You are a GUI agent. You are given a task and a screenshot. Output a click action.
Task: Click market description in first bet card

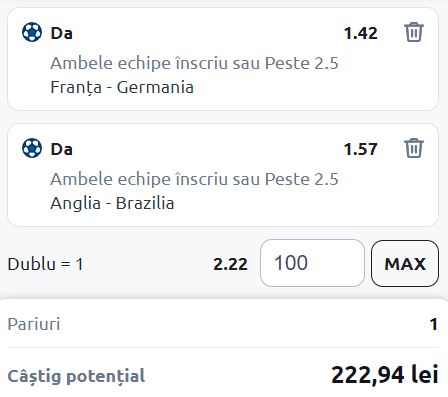click(x=194, y=63)
